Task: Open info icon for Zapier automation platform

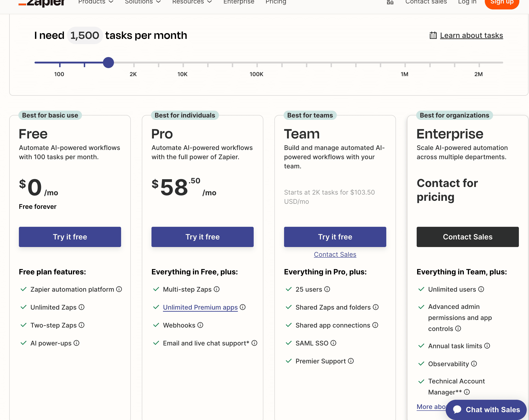Action: click(119, 289)
